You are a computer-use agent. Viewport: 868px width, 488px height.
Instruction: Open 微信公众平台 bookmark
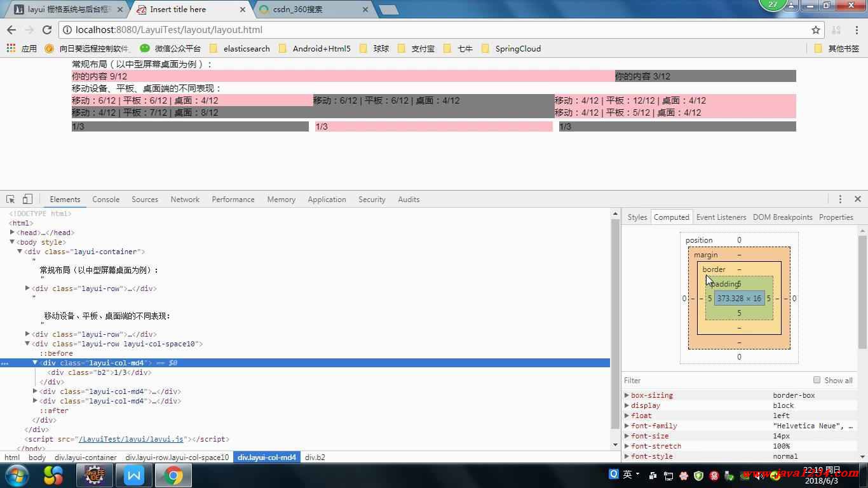click(x=170, y=48)
